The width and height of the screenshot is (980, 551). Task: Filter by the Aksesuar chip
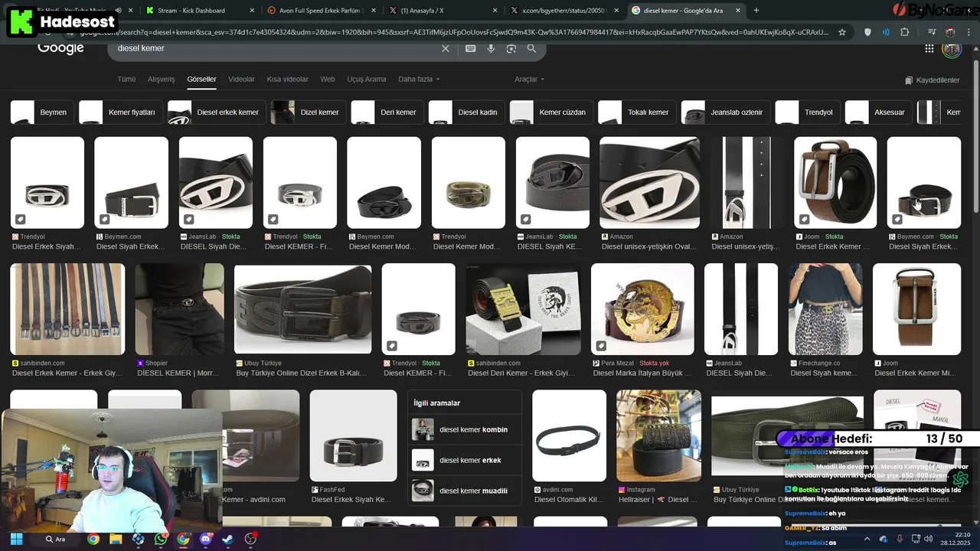pos(879,112)
